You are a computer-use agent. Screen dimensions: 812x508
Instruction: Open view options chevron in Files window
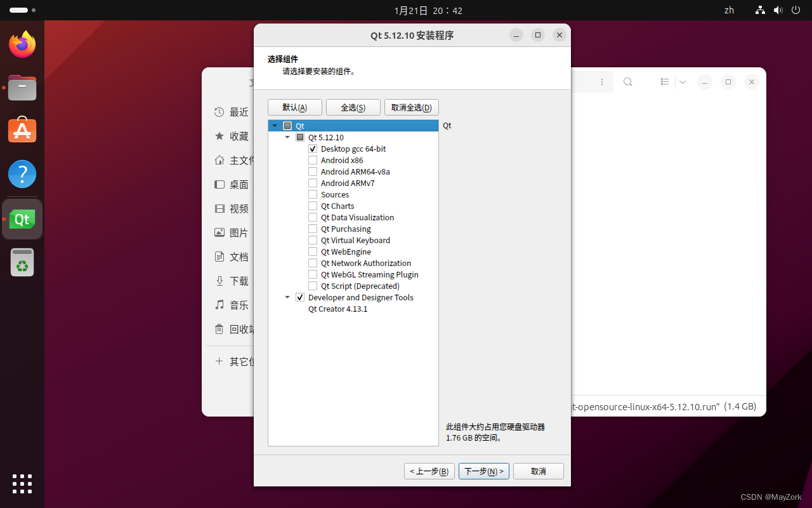683,82
